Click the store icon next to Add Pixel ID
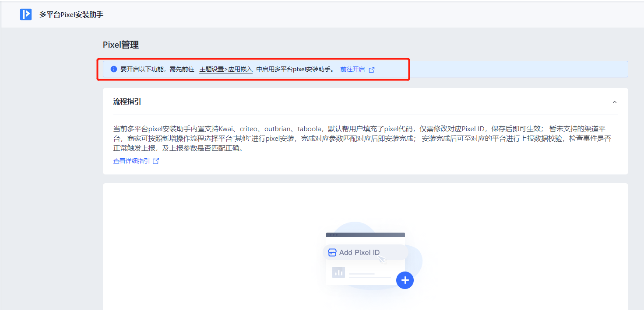The height and width of the screenshot is (310, 644). pyautogui.click(x=332, y=252)
